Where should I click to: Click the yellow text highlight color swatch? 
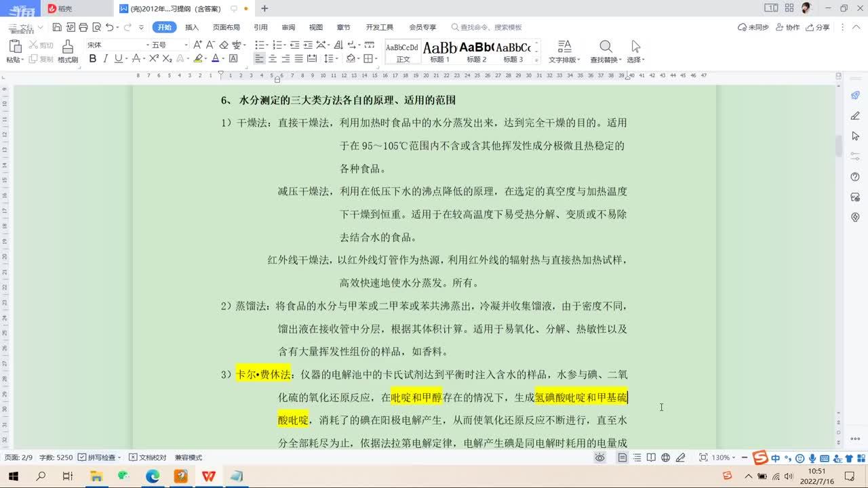198,59
